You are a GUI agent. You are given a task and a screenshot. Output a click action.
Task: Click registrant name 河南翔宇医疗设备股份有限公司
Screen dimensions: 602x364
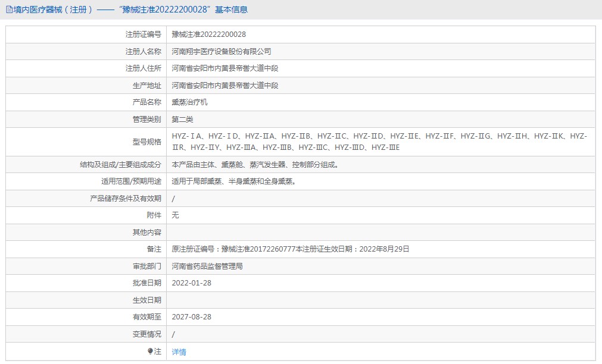pyautogui.click(x=221, y=52)
